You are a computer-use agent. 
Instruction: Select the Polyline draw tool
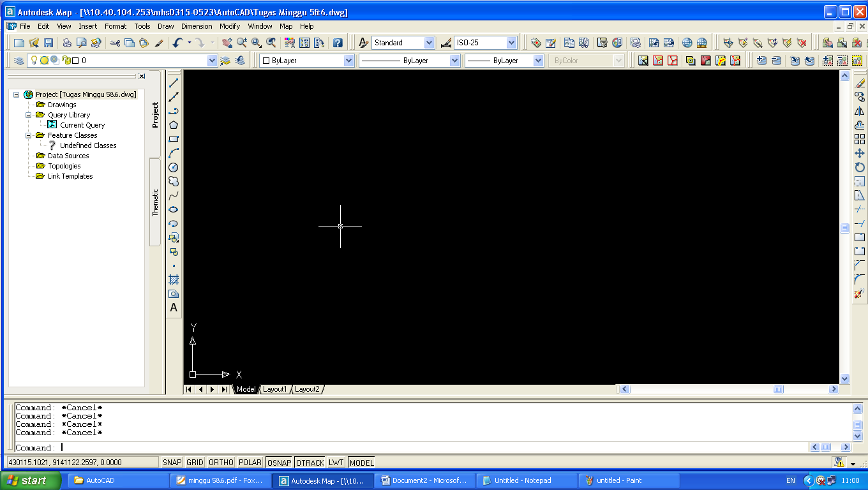coord(174,111)
